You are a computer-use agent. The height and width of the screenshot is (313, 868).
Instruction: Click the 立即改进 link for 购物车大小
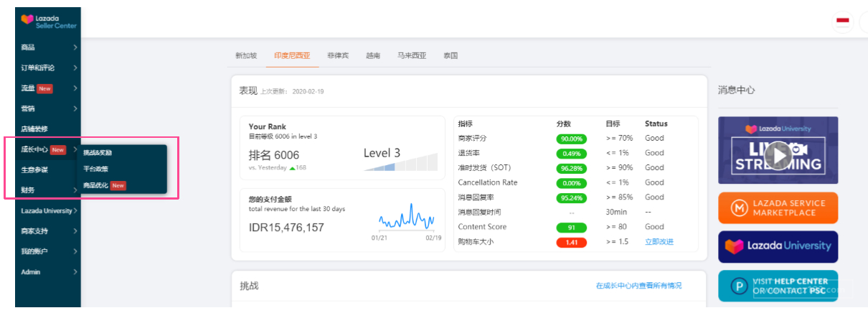(659, 241)
